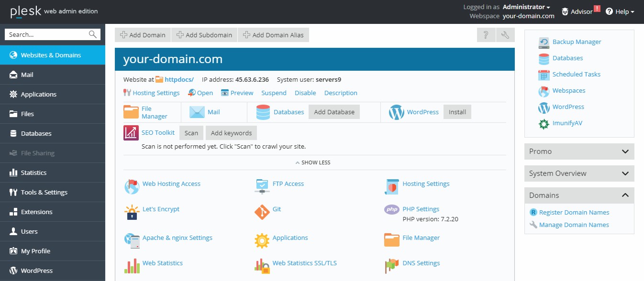Click Manage Domain Names link

click(574, 225)
